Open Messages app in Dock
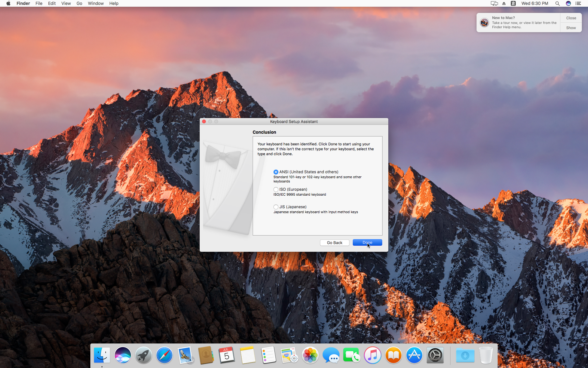Image resolution: width=588 pixels, height=368 pixels. click(331, 355)
